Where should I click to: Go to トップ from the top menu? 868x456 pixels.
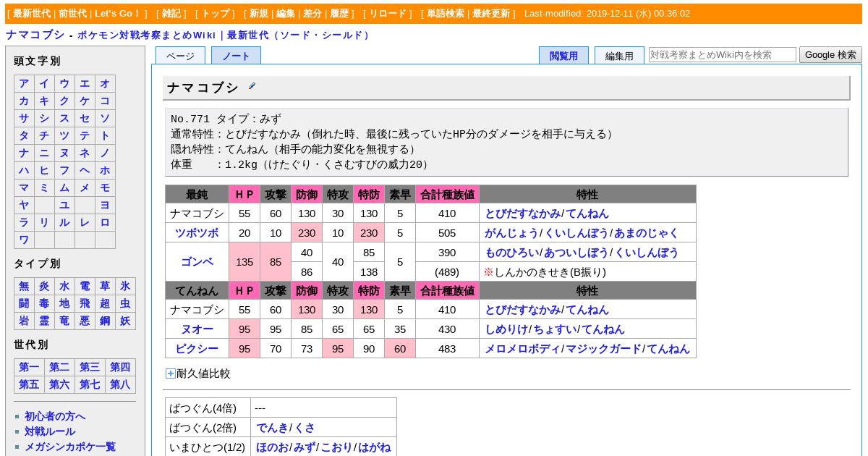click(215, 13)
